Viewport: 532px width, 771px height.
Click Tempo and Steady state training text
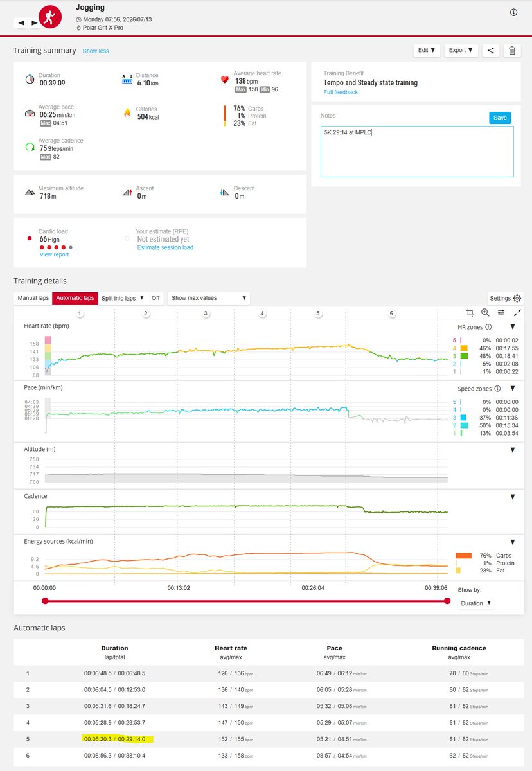tap(371, 83)
